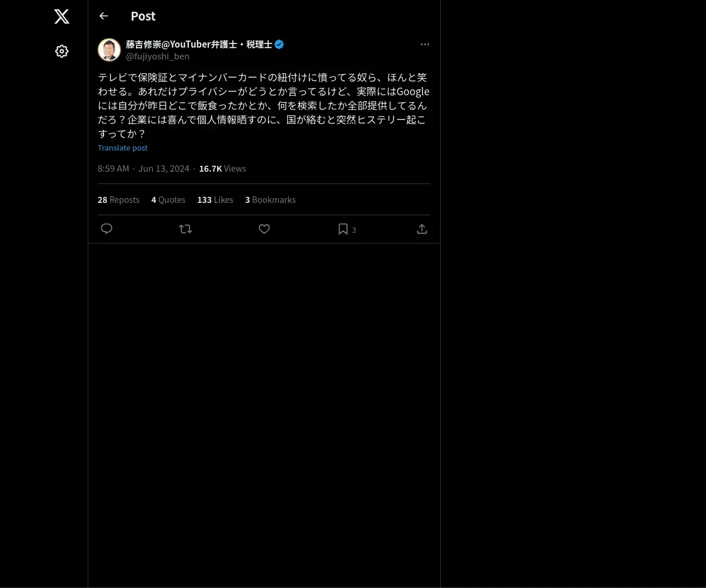The height and width of the screenshot is (588, 706).
Task: Open the @fujiyoshi_ben handle link
Action: click(x=158, y=56)
